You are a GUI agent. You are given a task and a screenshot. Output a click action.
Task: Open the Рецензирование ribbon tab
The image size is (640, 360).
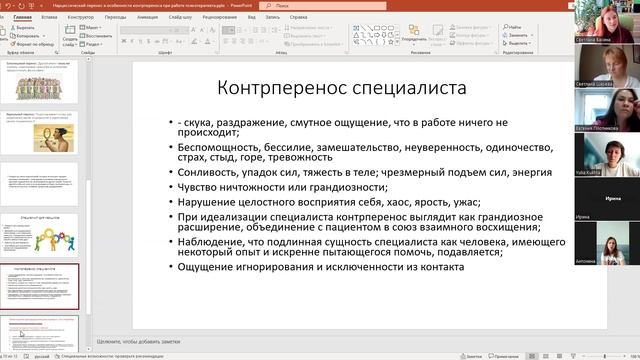220,17
